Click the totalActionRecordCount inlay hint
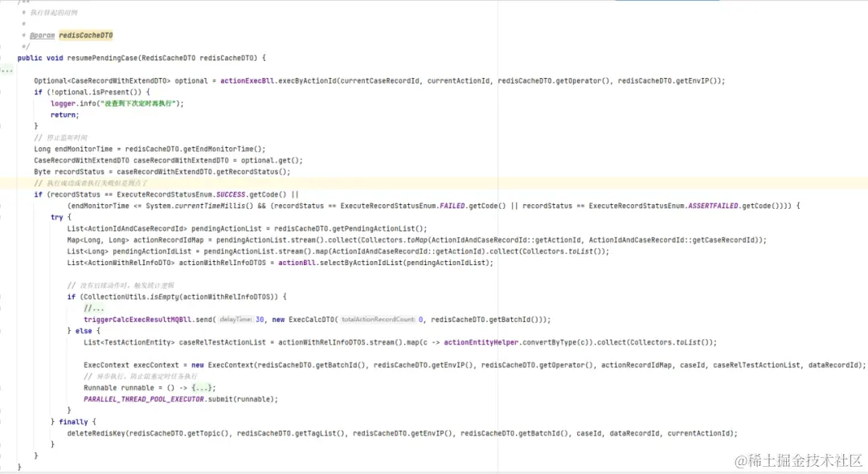The image size is (868, 474). pyautogui.click(x=378, y=320)
